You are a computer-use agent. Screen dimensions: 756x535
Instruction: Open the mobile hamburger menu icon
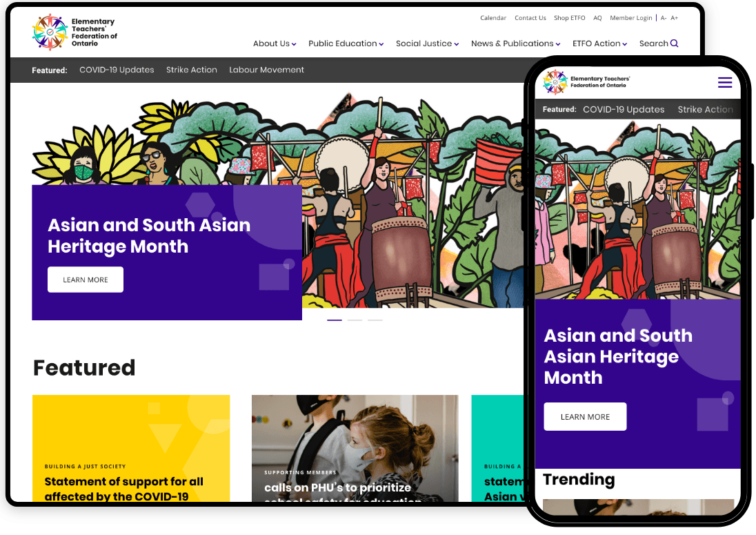pos(725,82)
